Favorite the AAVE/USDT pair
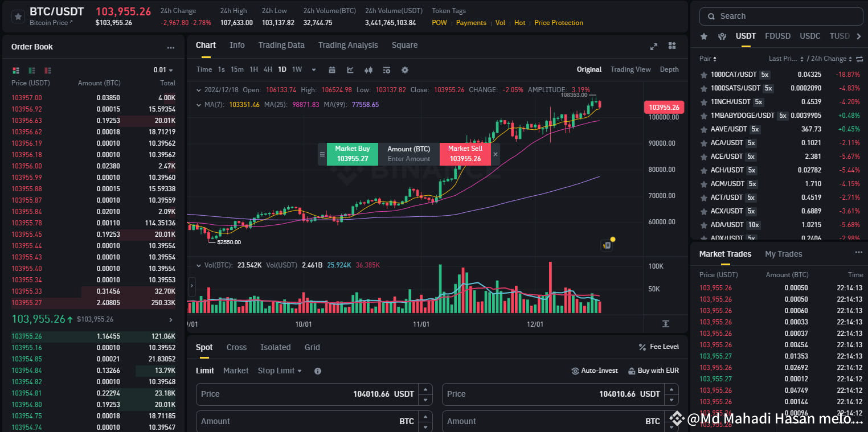The height and width of the screenshot is (432, 868). (703, 129)
